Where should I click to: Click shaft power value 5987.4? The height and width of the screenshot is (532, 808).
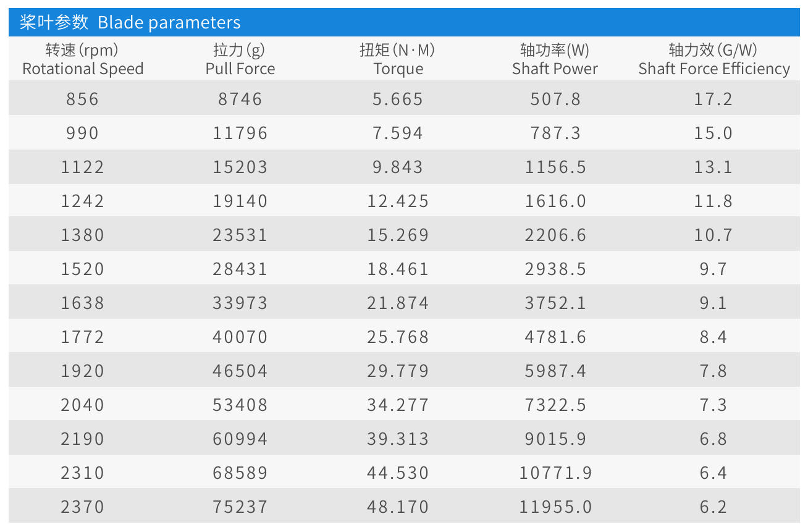point(555,371)
